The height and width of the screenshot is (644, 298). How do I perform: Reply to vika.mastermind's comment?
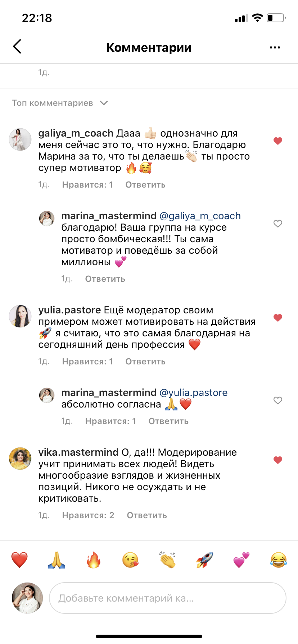[147, 515]
